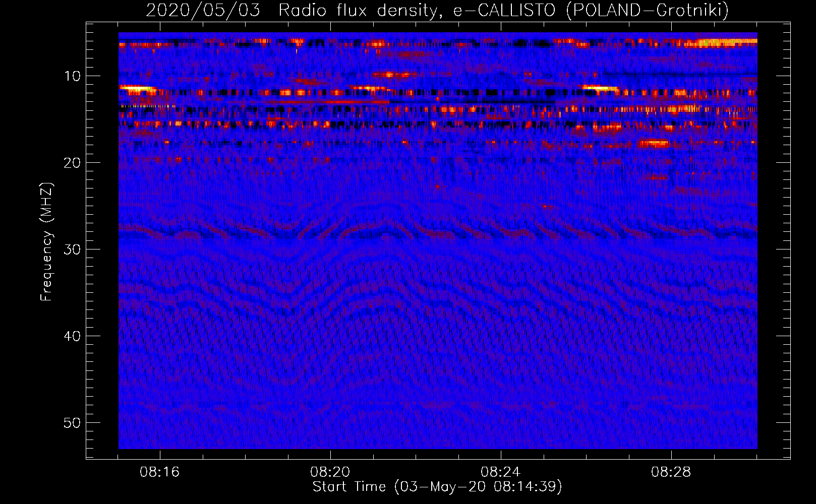Click the plot title 'Radio flux density, e-CALLISTO'

pos(417,11)
